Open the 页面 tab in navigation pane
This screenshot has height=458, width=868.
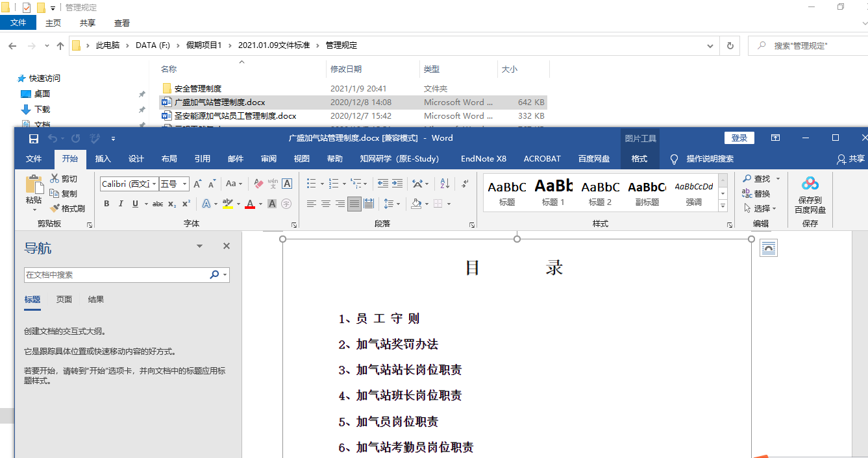pyautogui.click(x=64, y=300)
